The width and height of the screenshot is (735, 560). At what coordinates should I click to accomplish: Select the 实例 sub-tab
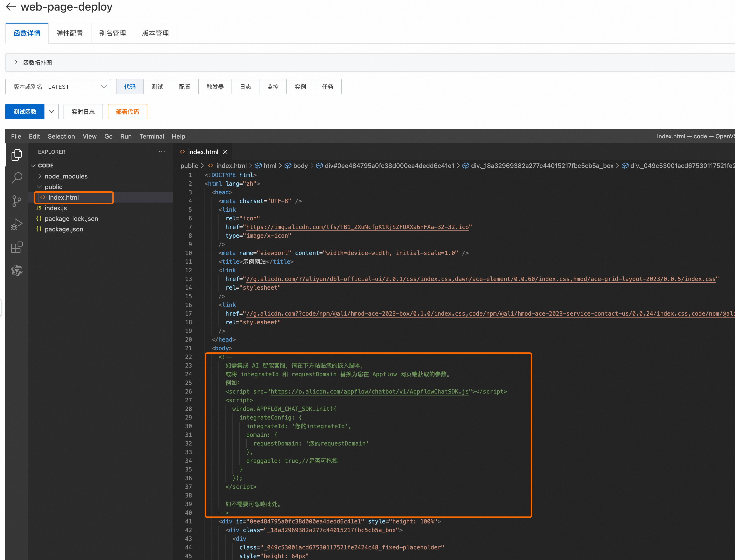[300, 87]
